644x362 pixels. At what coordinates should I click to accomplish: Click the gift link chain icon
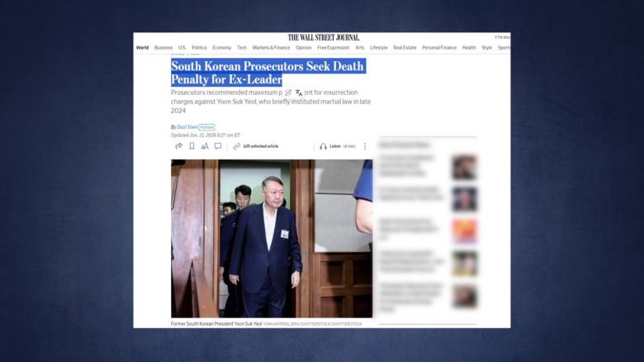(x=237, y=146)
